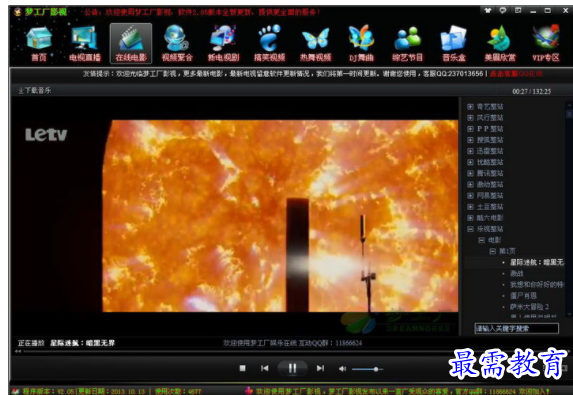
Task: Select 激动整站 in the source tree
Action: tap(490, 185)
